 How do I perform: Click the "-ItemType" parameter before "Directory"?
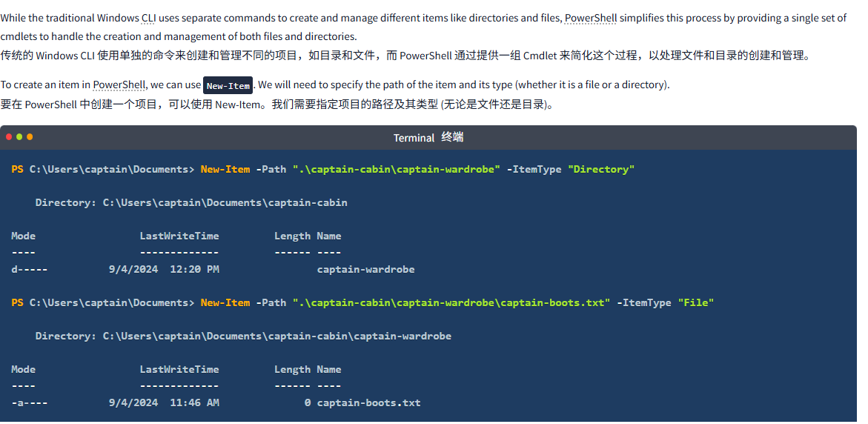pyautogui.click(x=534, y=170)
